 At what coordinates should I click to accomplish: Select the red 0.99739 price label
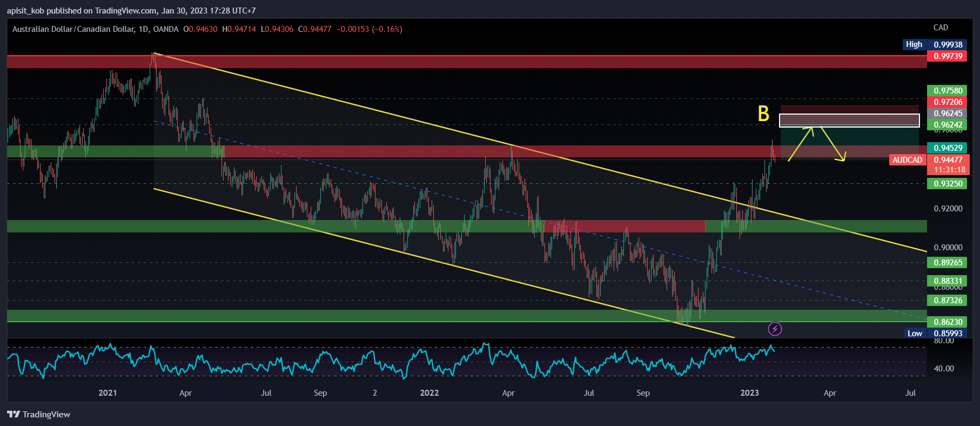pos(948,56)
